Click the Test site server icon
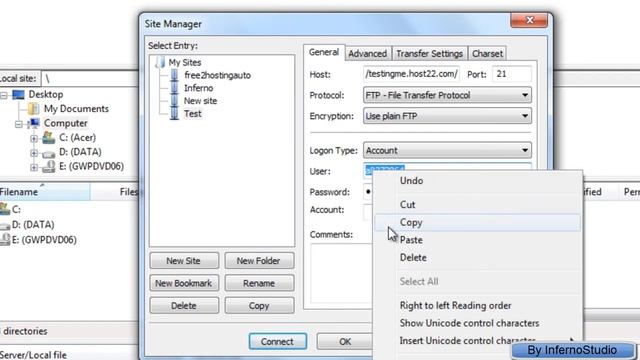This screenshot has width=640, height=360. tap(174, 113)
